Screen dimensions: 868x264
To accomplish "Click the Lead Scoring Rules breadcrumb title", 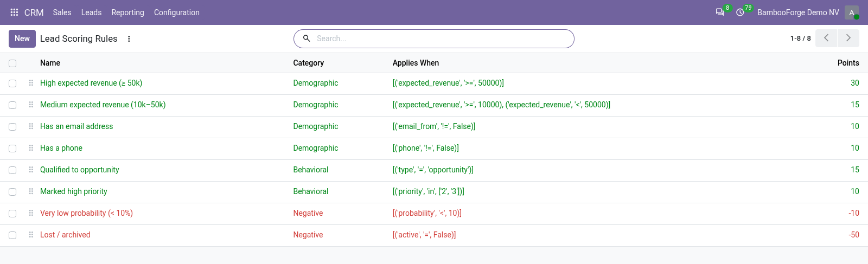I will (79, 38).
